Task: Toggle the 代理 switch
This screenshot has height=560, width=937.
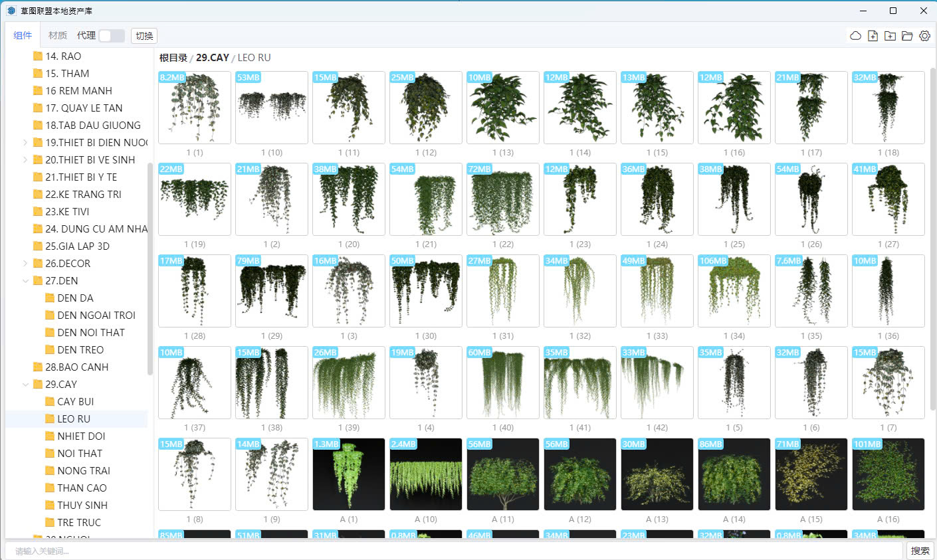Action: pyautogui.click(x=111, y=36)
